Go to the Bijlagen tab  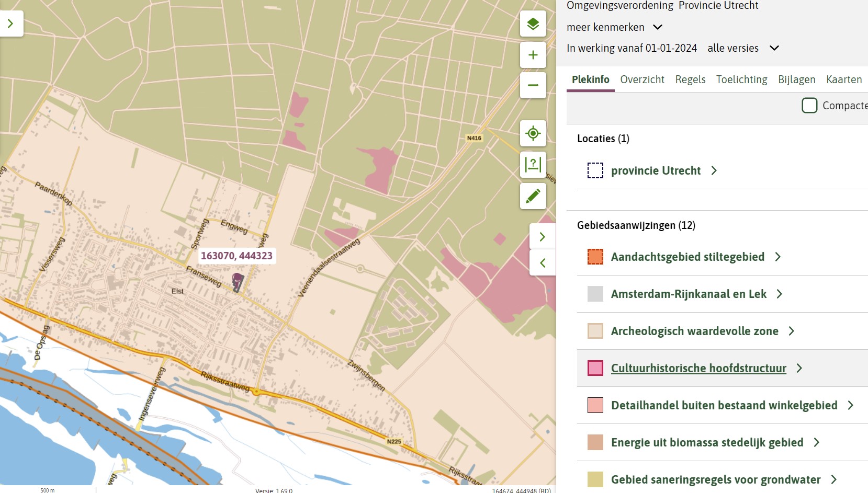[796, 79]
